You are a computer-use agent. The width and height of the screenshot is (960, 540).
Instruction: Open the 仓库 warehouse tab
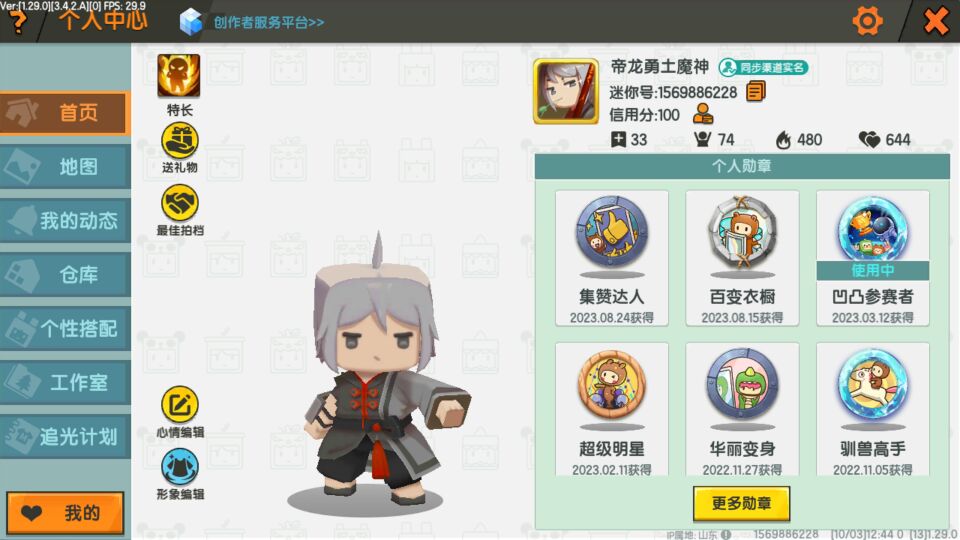coord(65,274)
